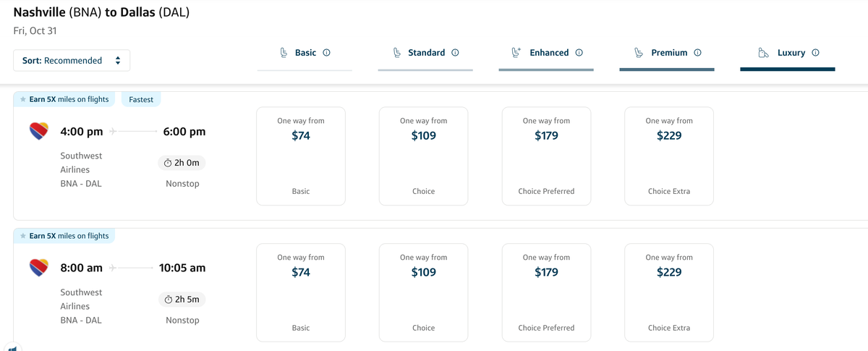Click the Fastest badge on first flight
Viewport: 868px width, 351px height.
pos(141,100)
